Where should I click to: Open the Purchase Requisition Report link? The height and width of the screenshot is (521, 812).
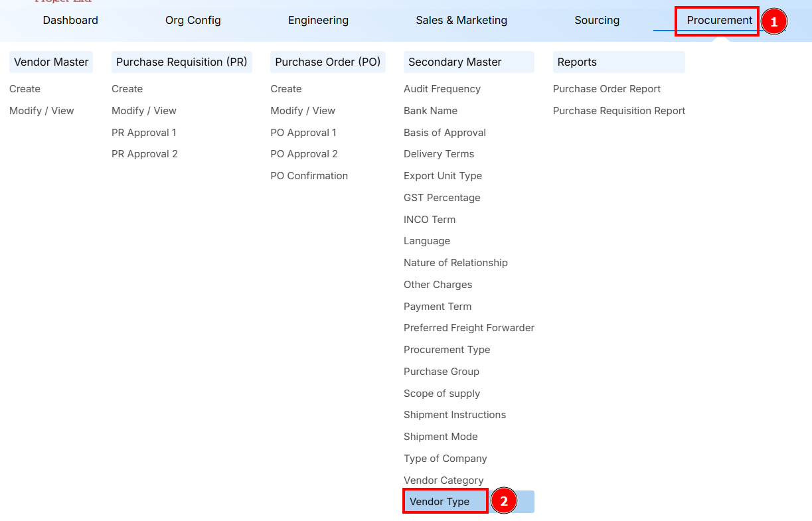pos(619,110)
